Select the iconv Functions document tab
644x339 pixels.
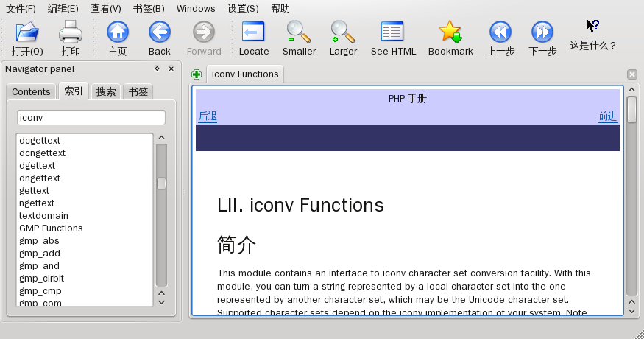245,74
